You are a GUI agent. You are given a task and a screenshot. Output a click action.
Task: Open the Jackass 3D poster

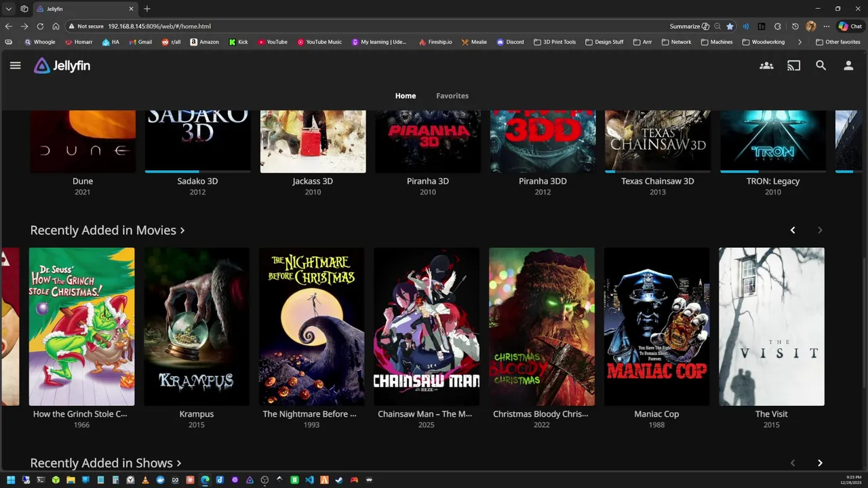313,141
